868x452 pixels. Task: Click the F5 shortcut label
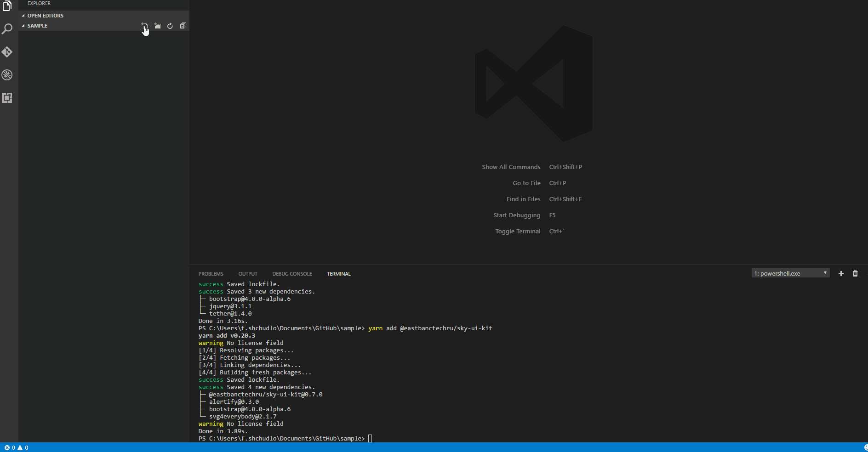[x=552, y=215]
